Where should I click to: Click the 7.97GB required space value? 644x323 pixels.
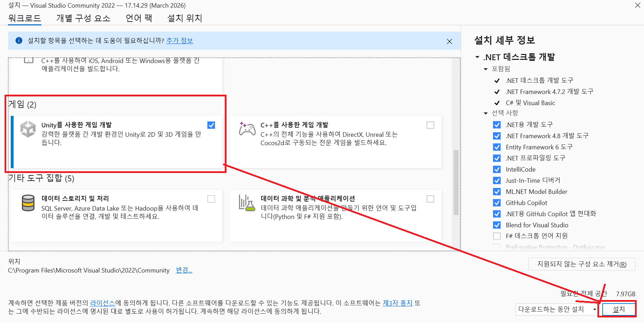tap(626, 294)
